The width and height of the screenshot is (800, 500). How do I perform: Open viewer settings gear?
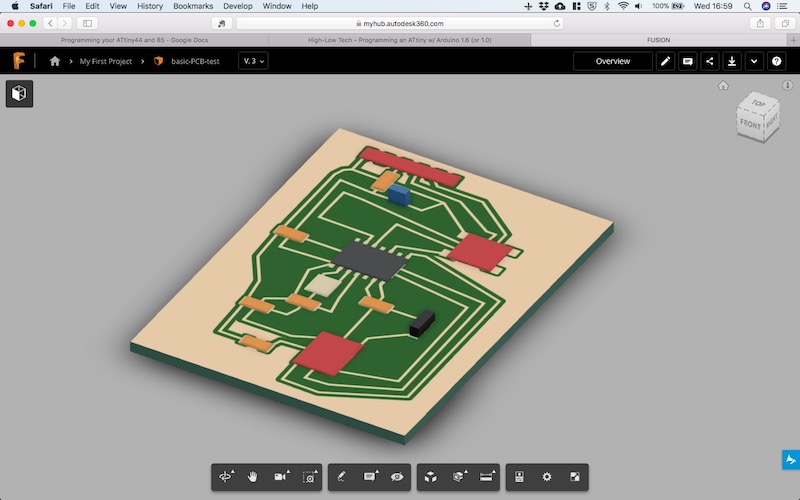coord(546,477)
